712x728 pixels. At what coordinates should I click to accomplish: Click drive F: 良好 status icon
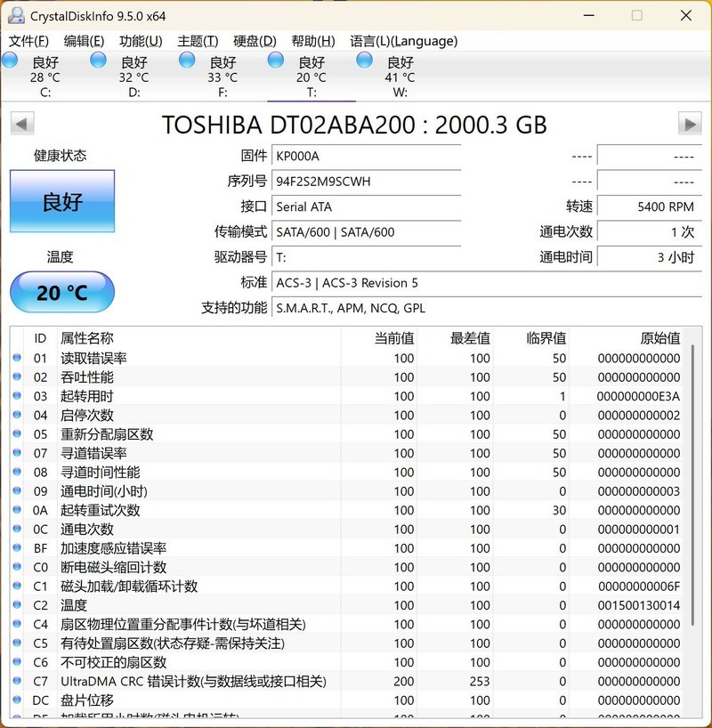pyautogui.click(x=188, y=60)
